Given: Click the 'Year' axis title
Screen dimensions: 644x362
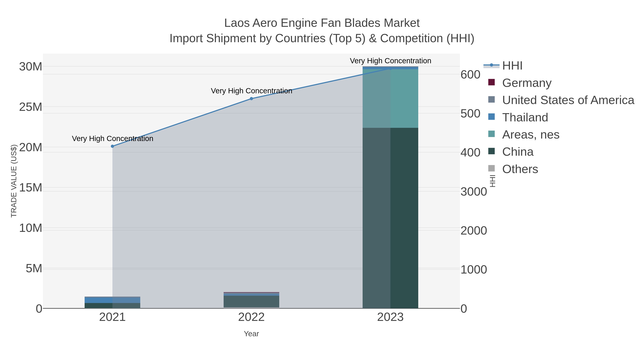Looking at the screenshot, I should (252, 334).
